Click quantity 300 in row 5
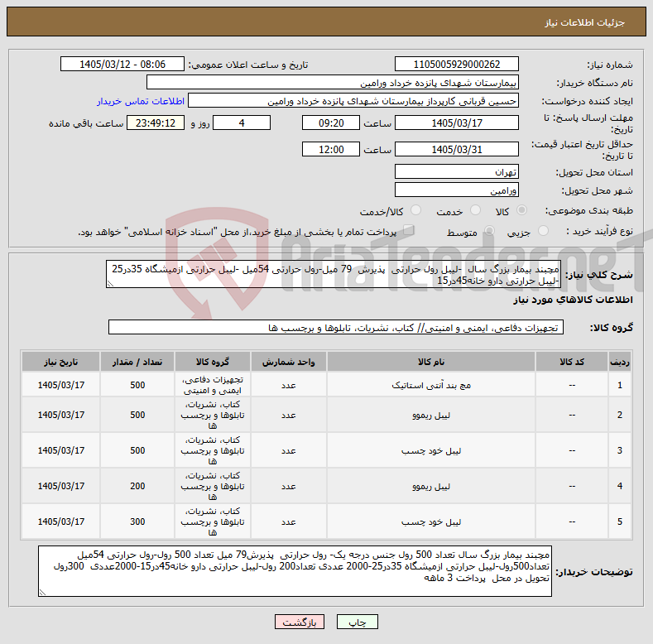653x644 pixels. pos(137,522)
